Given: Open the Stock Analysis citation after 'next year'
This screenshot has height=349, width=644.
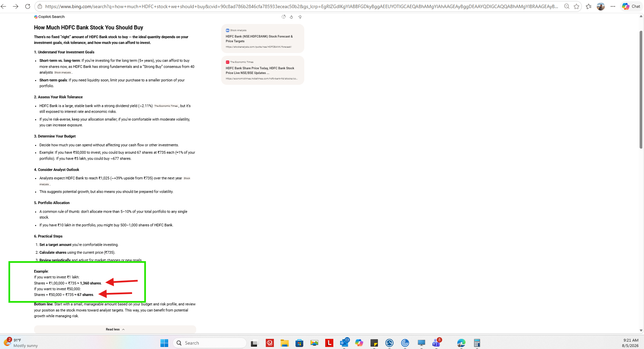Looking at the screenshot, I should (187, 178).
